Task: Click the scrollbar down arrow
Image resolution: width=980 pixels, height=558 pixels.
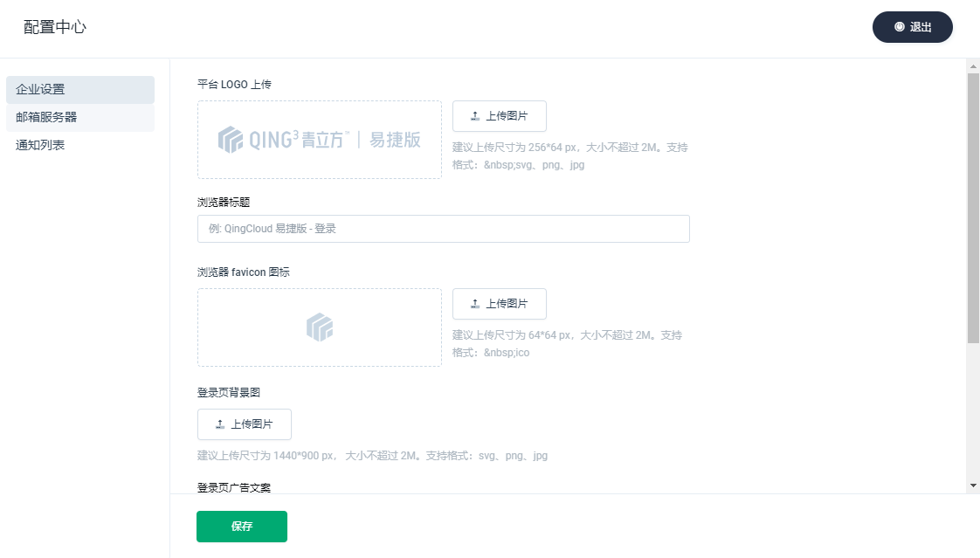Action: (x=973, y=485)
